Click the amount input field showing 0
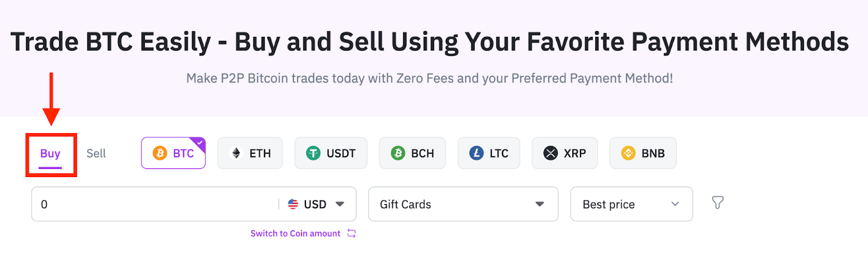 155,204
